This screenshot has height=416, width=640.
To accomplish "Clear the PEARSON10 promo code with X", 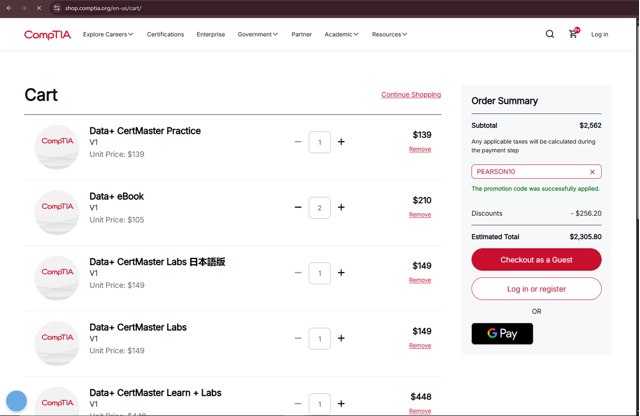I will point(592,172).
